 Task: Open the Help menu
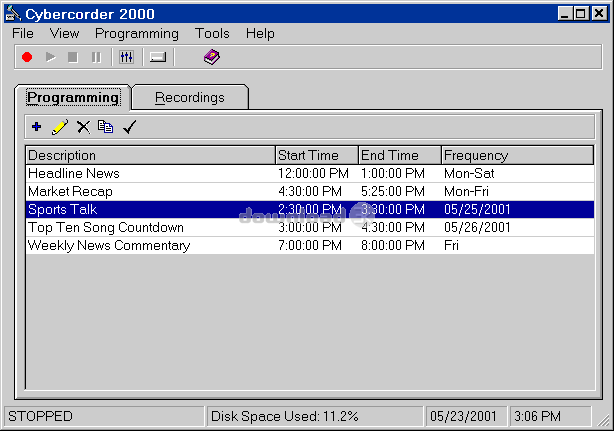tap(260, 34)
